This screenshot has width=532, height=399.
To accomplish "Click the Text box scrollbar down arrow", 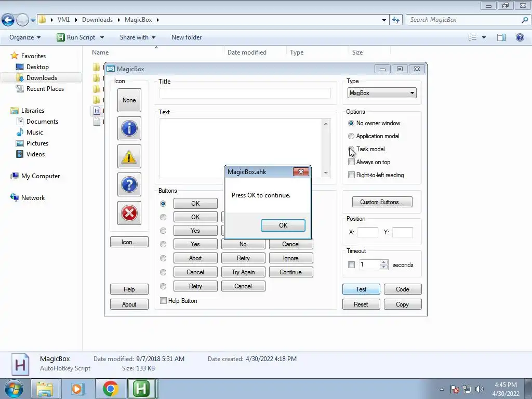I will click(x=326, y=172).
